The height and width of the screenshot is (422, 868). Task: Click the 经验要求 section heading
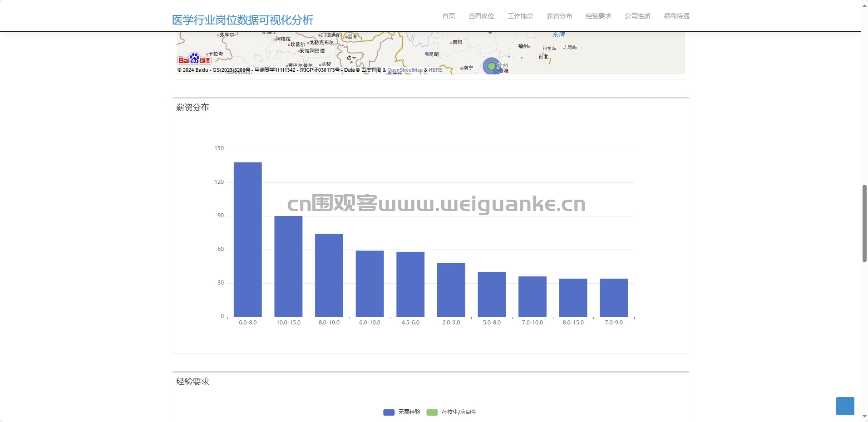click(192, 382)
